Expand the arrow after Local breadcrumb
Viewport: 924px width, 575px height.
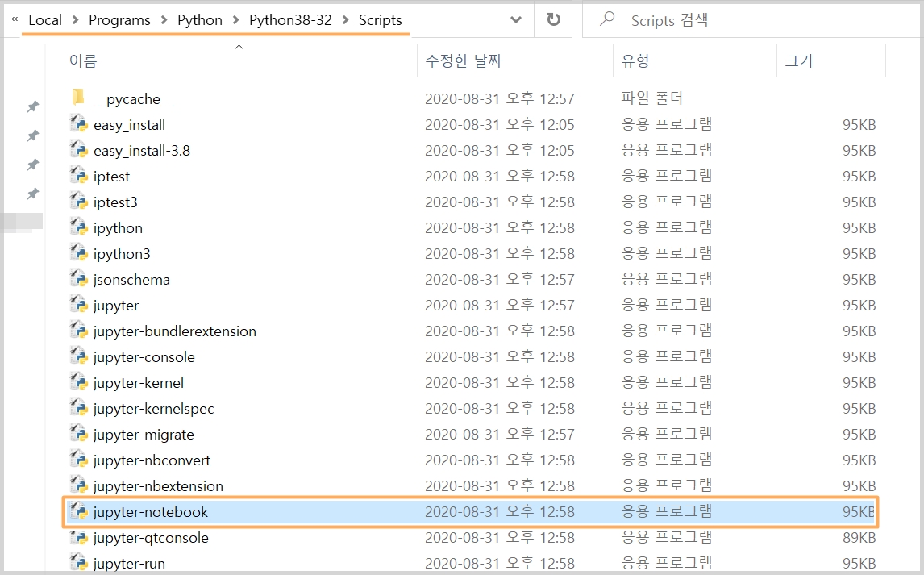point(76,20)
